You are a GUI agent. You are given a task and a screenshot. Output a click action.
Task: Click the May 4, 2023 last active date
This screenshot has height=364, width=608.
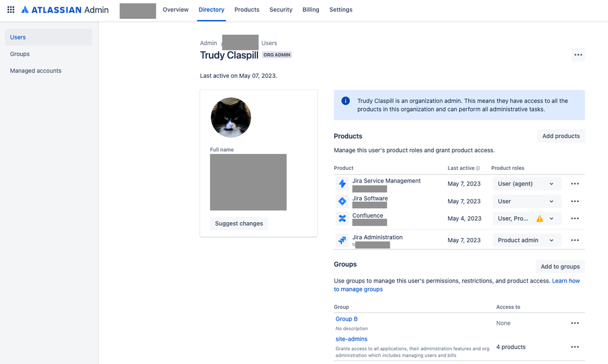(464, 219)
